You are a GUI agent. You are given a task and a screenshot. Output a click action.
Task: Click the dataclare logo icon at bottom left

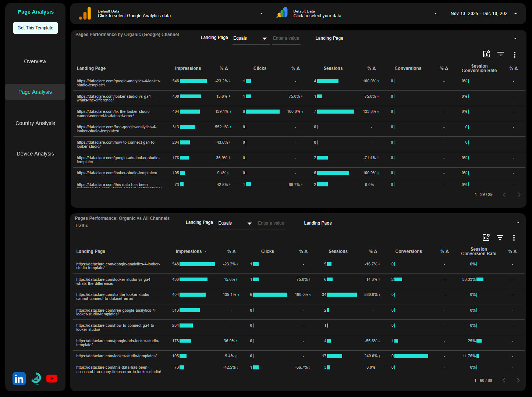36,378
